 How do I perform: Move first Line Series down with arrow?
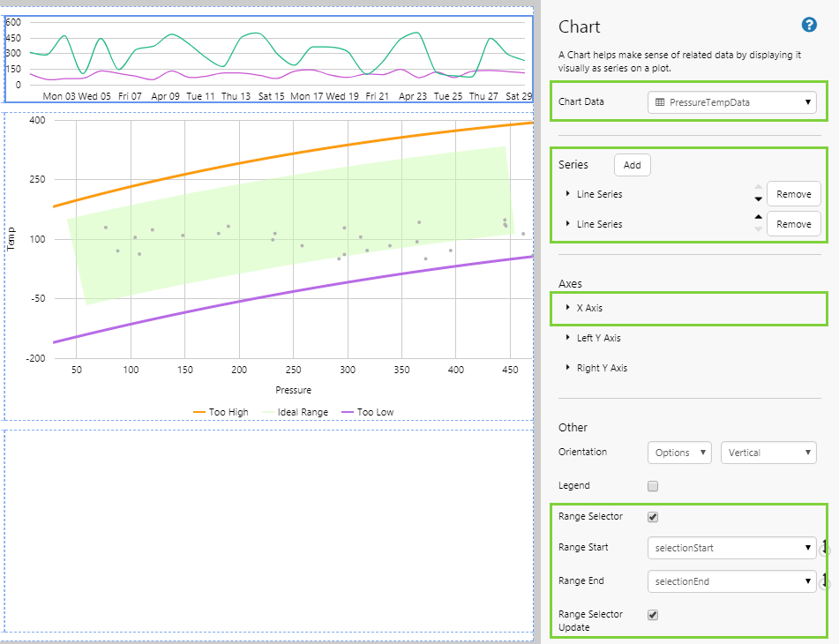[x=758, y=199]
